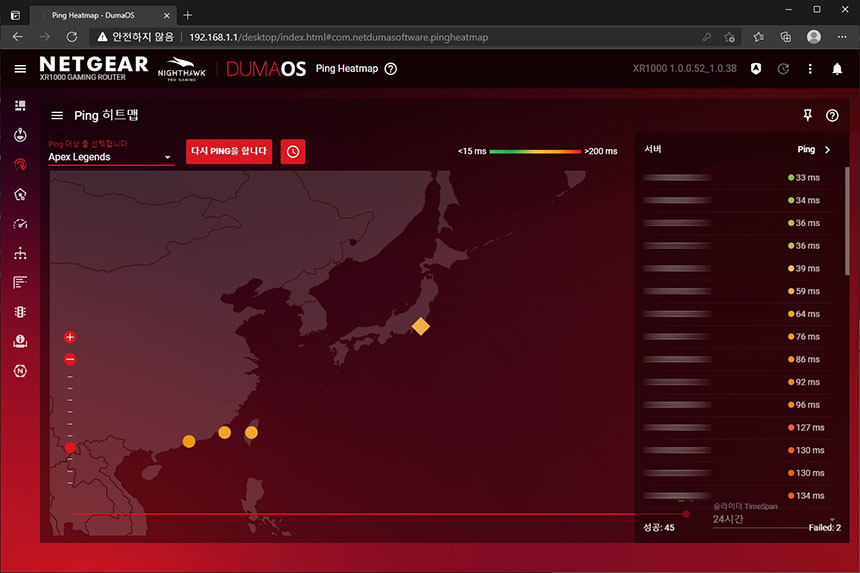Select the server row with 34 ms
This screenshot has width=860, height=573.
coord(739,201)
